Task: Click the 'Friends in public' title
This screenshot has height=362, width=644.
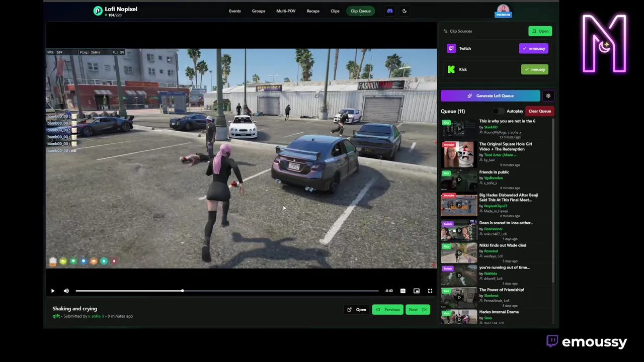Action: 494,172
